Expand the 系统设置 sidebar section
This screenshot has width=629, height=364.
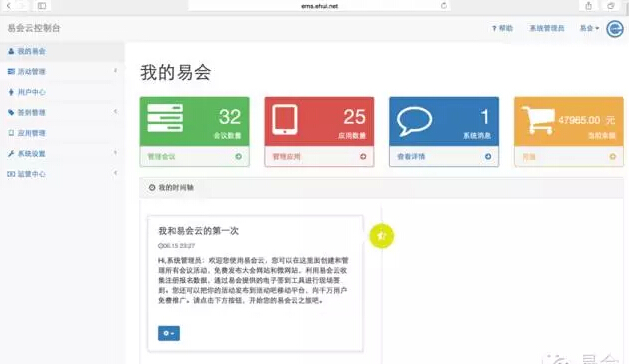pyautogui.click(x=62, y=153)
